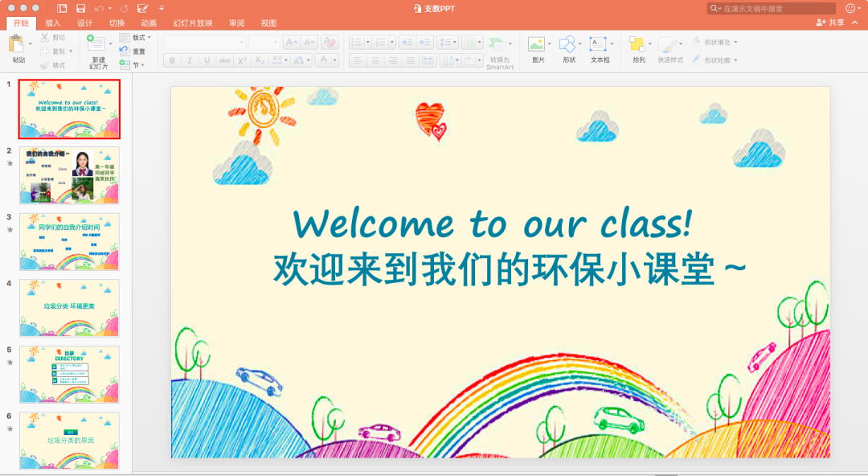Collapse the ribbon with the chevron
Image resolution: width=868 pixels, height=476 pixels.
pyautogui.click(x=854, y=23)
